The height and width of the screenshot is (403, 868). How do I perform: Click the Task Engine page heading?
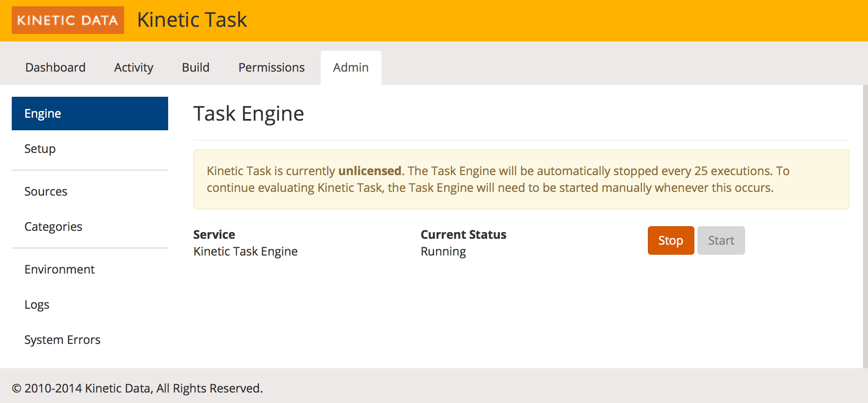click(x=249, y=114)
